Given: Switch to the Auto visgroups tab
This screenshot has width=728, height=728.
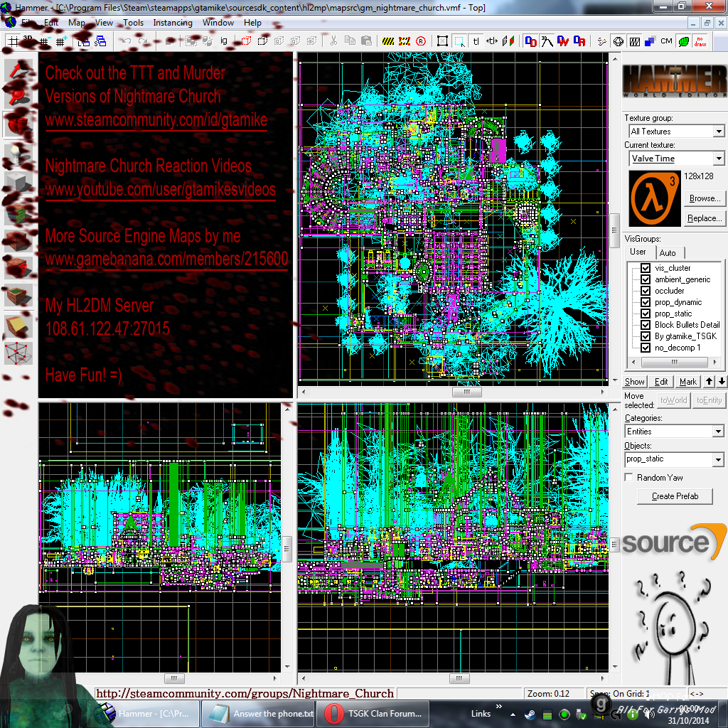Looking at the screenshot, I should pyautogui.click(x=668, y=252).
